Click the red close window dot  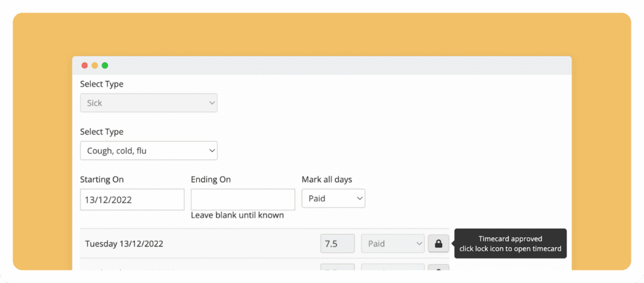(x=85, y=65)
